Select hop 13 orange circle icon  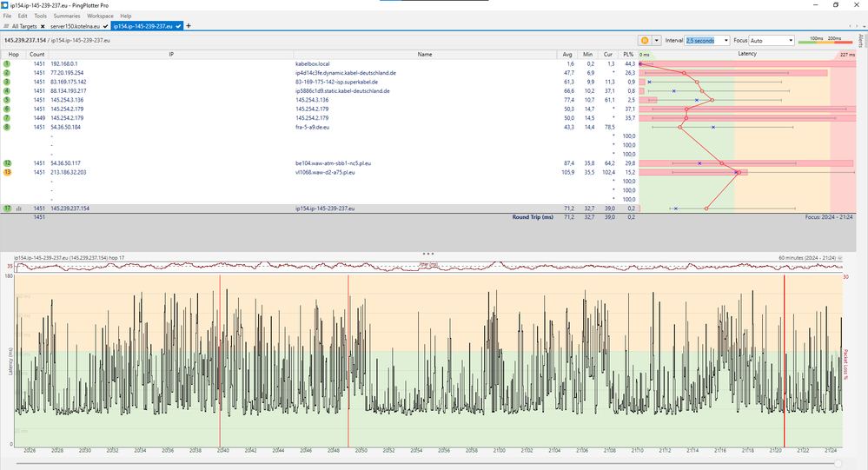tap(7, 172)
